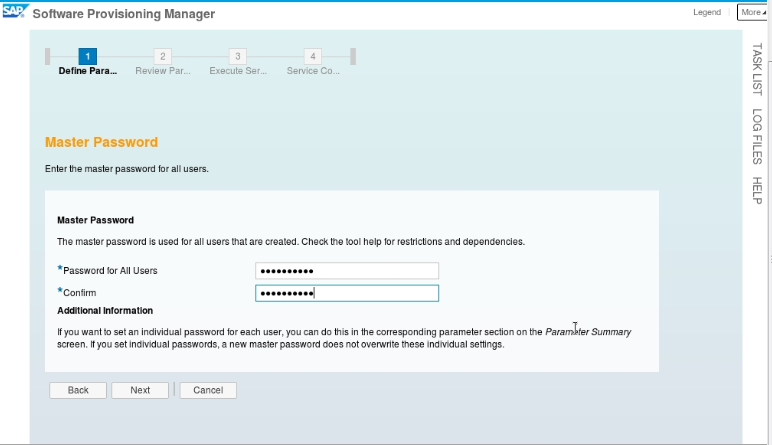
Task: Click the Password for All Users field
Action: point(347,271)
